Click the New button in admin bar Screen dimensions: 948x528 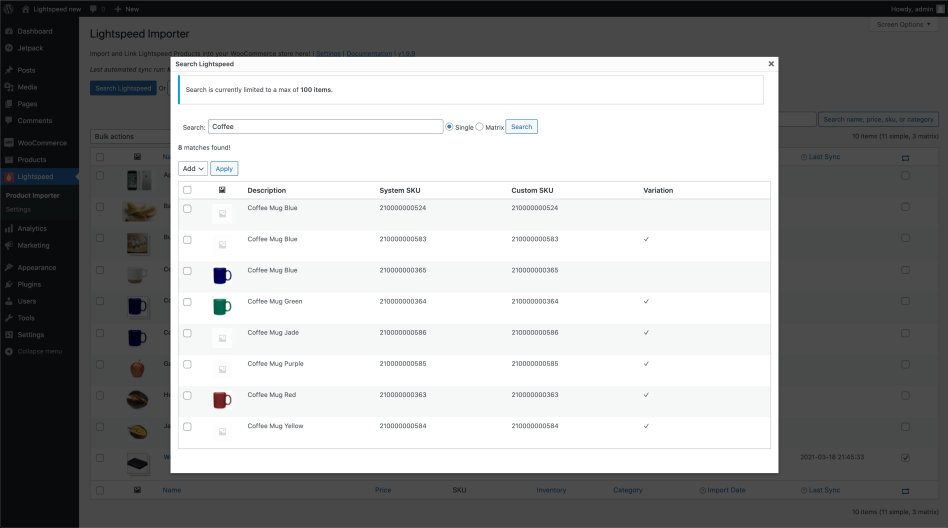[127, 8]
